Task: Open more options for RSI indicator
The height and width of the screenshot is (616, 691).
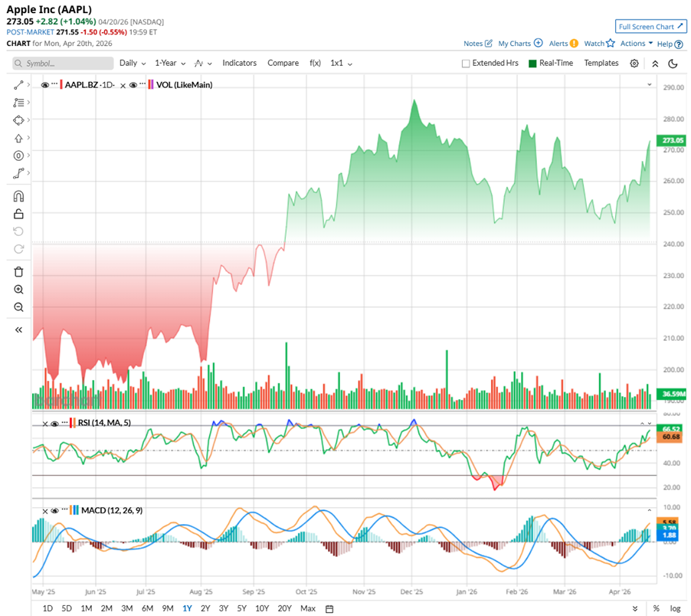Action: tap(65, 422)
